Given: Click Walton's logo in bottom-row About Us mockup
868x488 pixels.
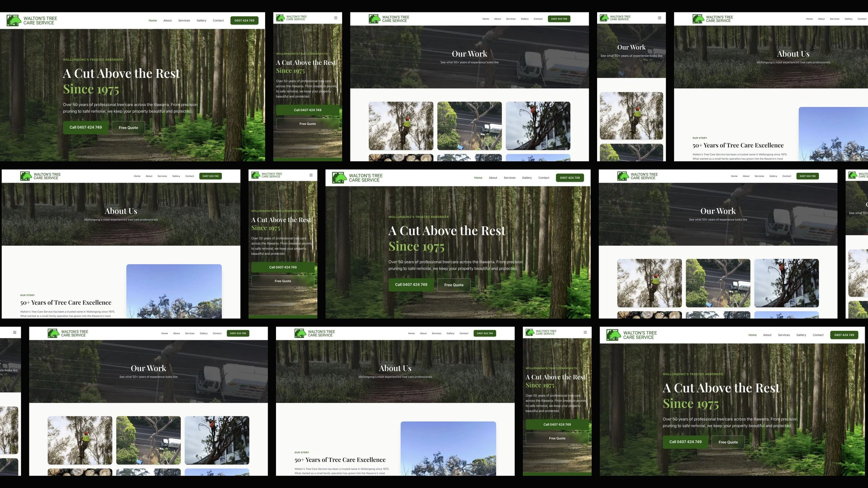Looking at the screenshot, I should (315, 333).
